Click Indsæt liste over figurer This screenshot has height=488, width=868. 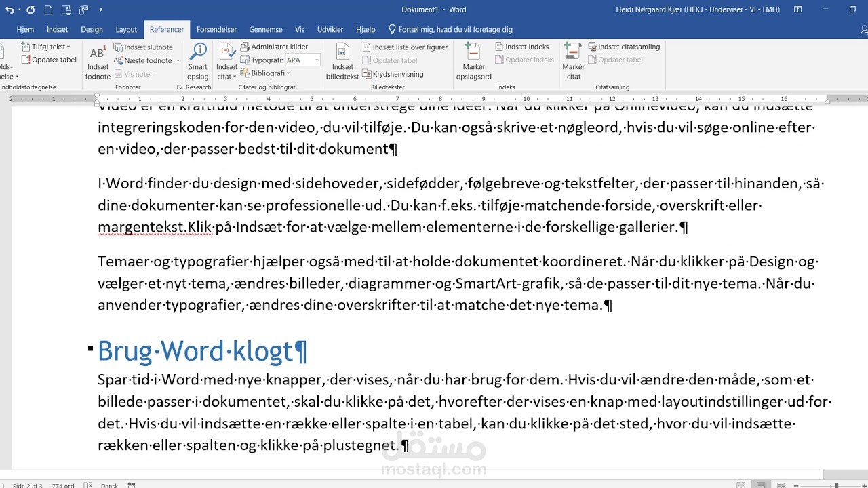[406, 47]
